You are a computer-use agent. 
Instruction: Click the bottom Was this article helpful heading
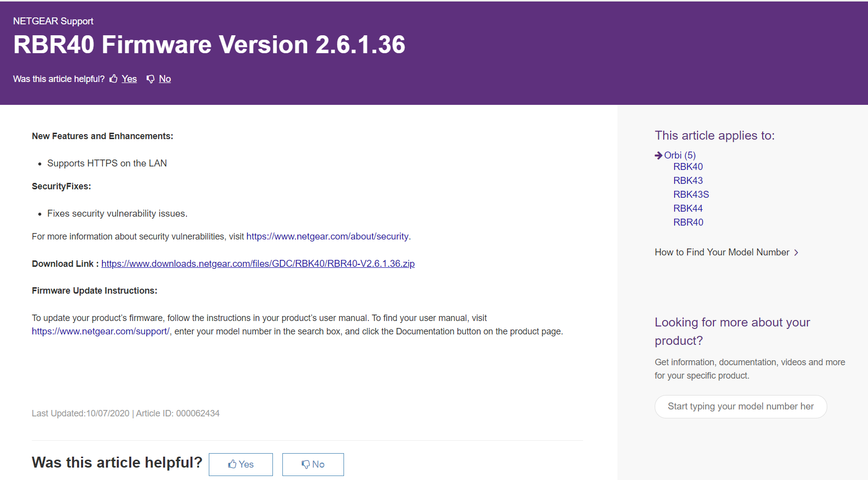(x=117, y=463)
